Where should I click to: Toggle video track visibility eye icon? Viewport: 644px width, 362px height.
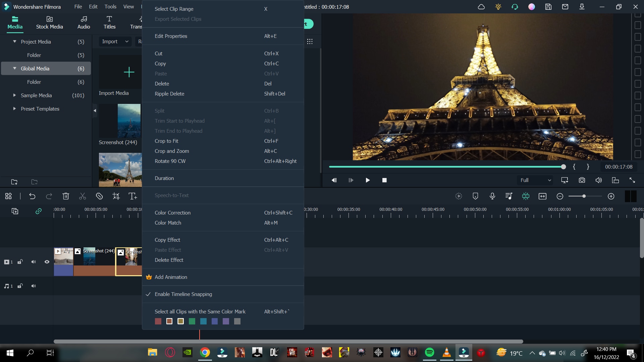[46, 262]
